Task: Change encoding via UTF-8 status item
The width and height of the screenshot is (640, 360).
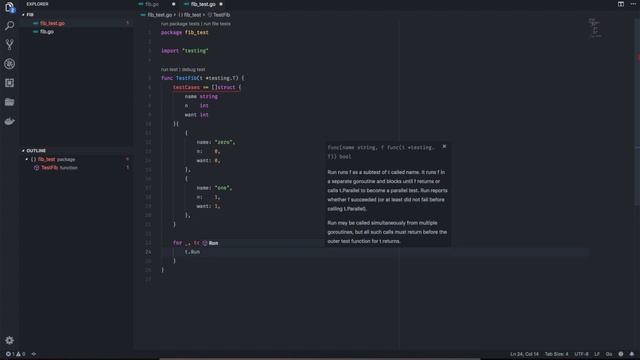Action: pyautogui.click(x=581, y=354)
